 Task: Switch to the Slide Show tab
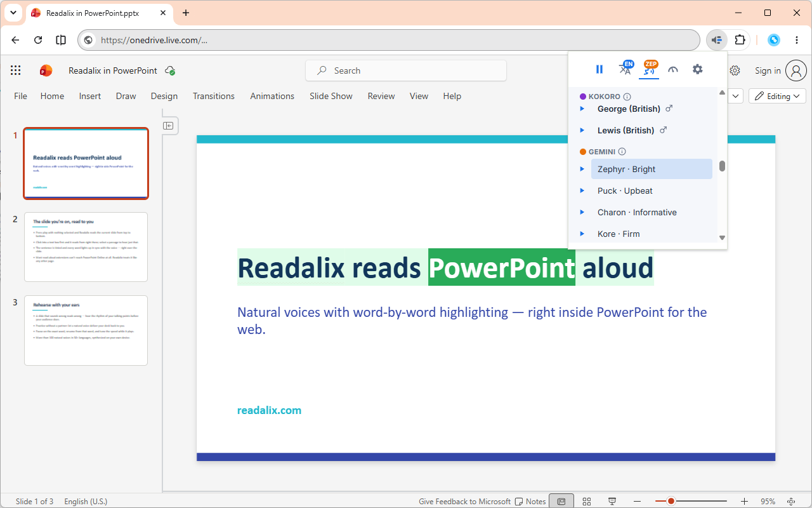coord(331,96)
